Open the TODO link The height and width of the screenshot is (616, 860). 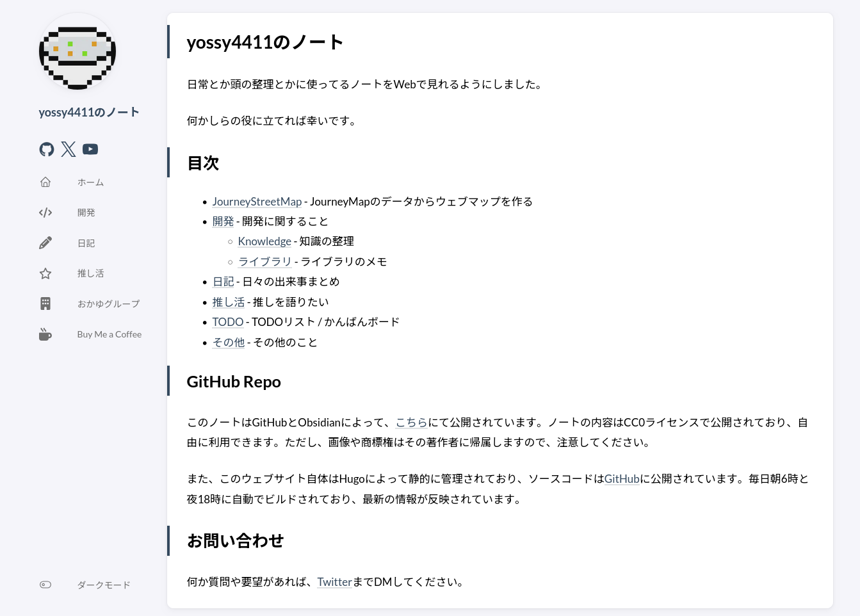pyautogui.click(x=227, y=322)
